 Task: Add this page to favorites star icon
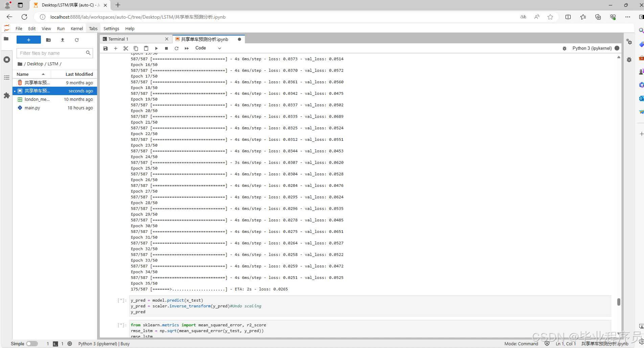point(550,17)
